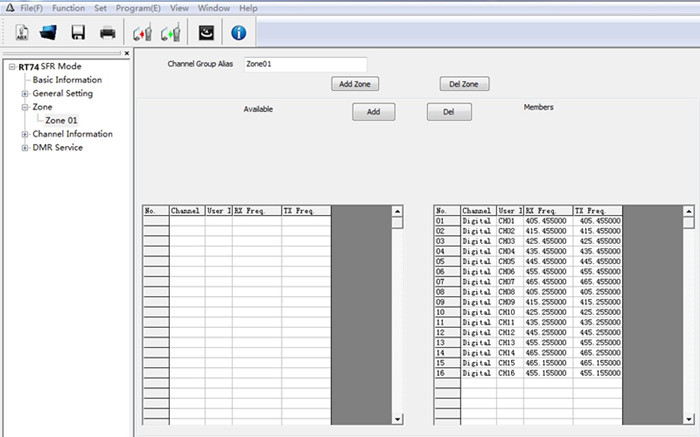Select General Setting in the tree
The width and height of the screenshot is (700, 437).
[62, 93]
